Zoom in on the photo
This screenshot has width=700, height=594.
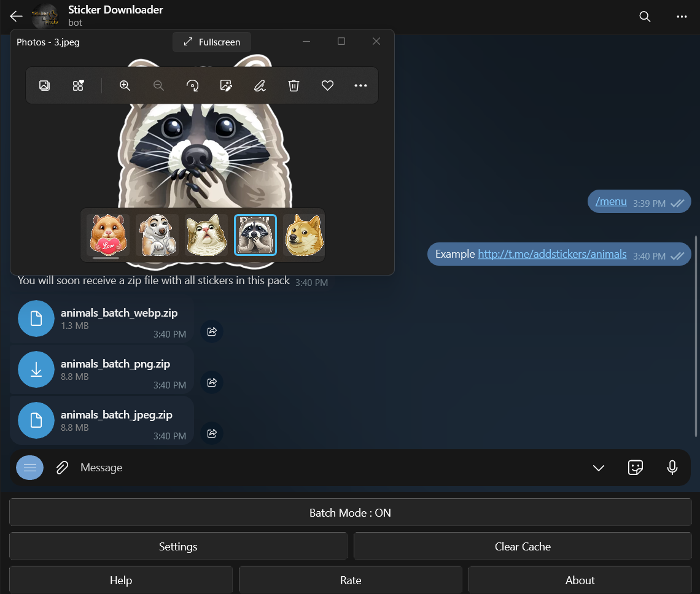[125, 85]
